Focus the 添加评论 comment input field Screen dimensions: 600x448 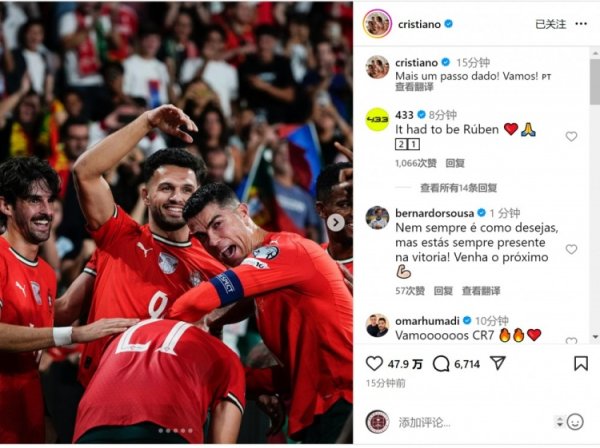(x=473, y=422)
